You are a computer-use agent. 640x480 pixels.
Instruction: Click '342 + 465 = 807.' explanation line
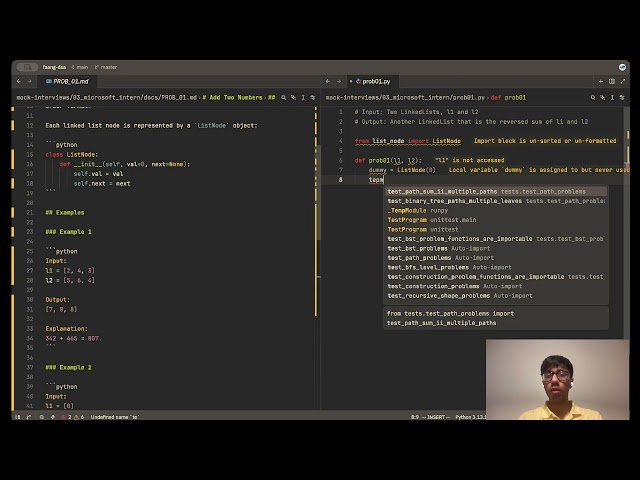(73, 338)
